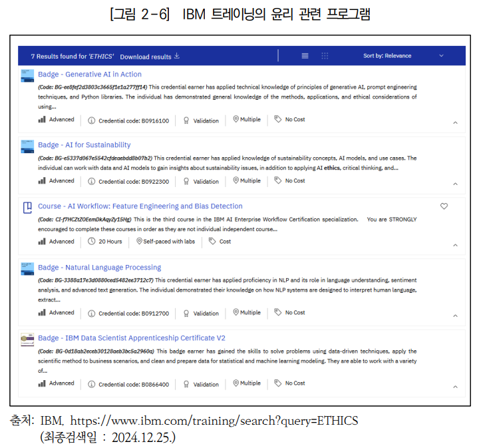Click 'Credential code: B0912700' text
The height and width of the screenshot is (448, 479).
(134, 314)
